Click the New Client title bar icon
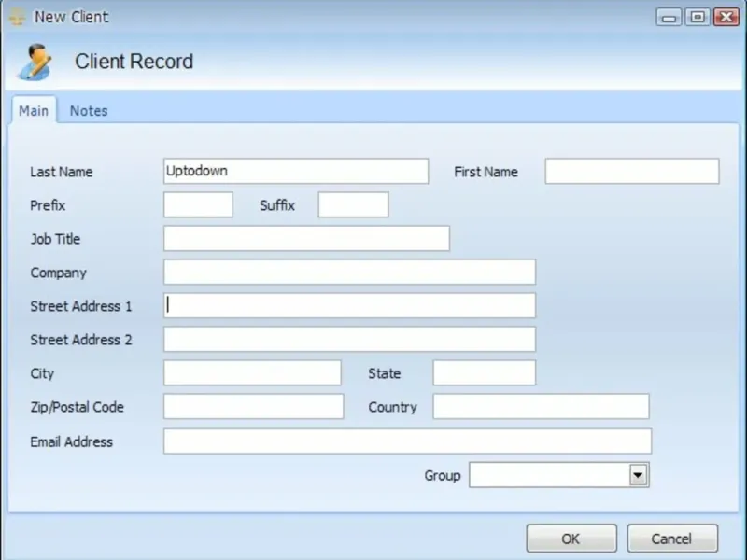The image size is (747, 560). [x=17, y=17]
